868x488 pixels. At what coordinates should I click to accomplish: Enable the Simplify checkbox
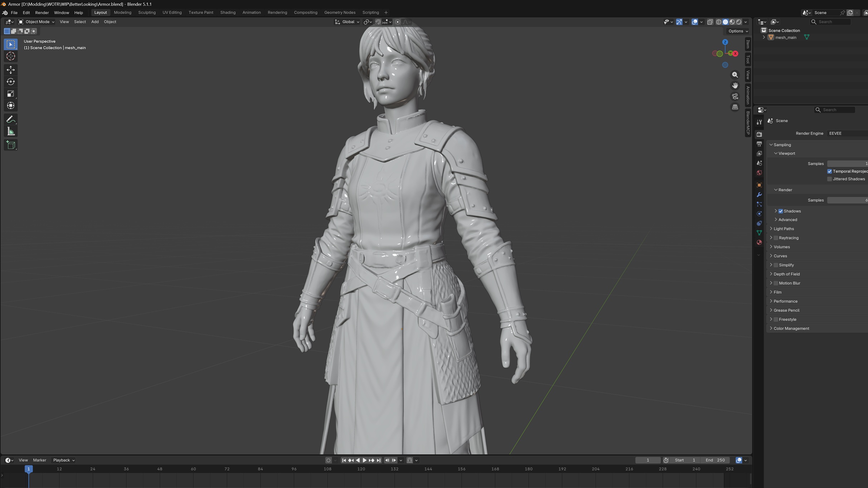(x=776, y=265)
